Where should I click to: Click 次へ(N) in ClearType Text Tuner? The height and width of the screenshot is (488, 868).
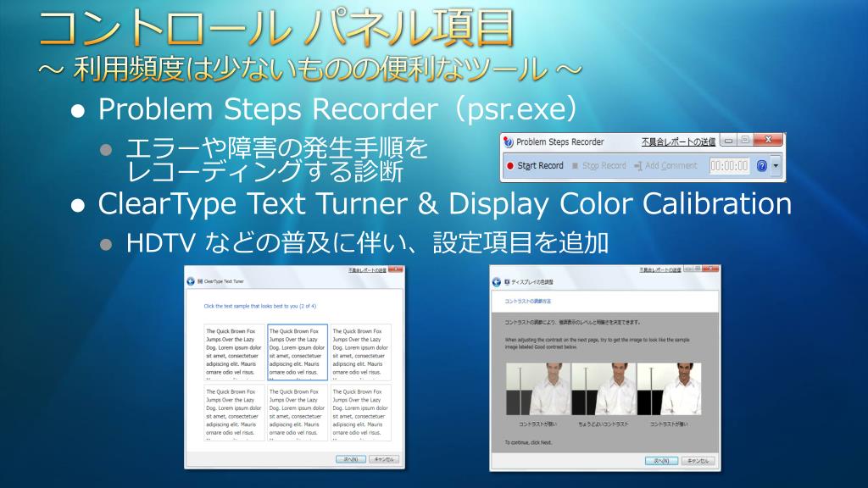(350, 459)
